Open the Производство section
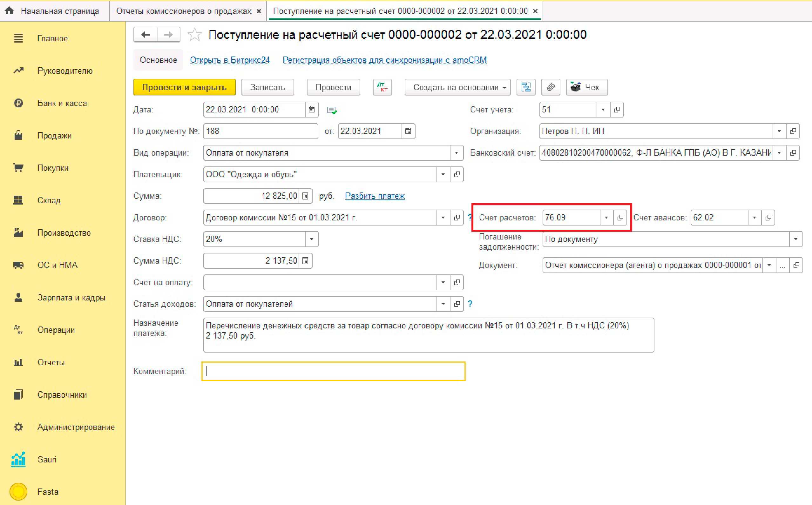Image resolution: width=812 pixels, height=505 pixels. tap(64, 233)
